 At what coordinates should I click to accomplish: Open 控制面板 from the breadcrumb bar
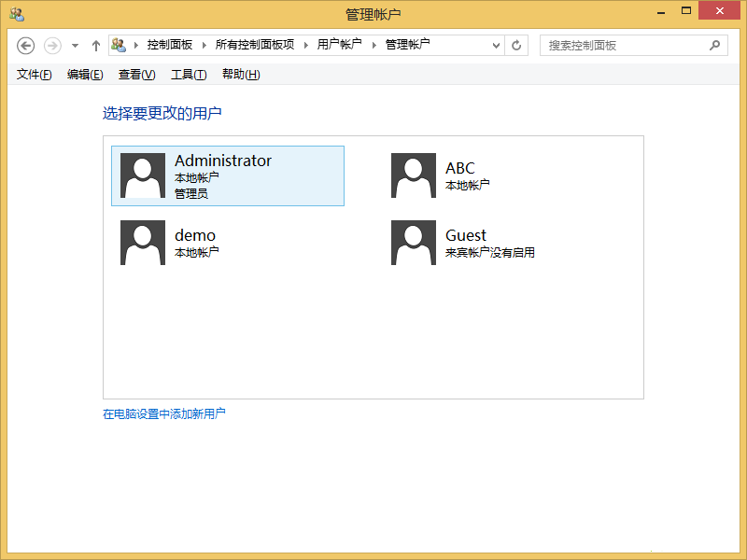(168, 45)
